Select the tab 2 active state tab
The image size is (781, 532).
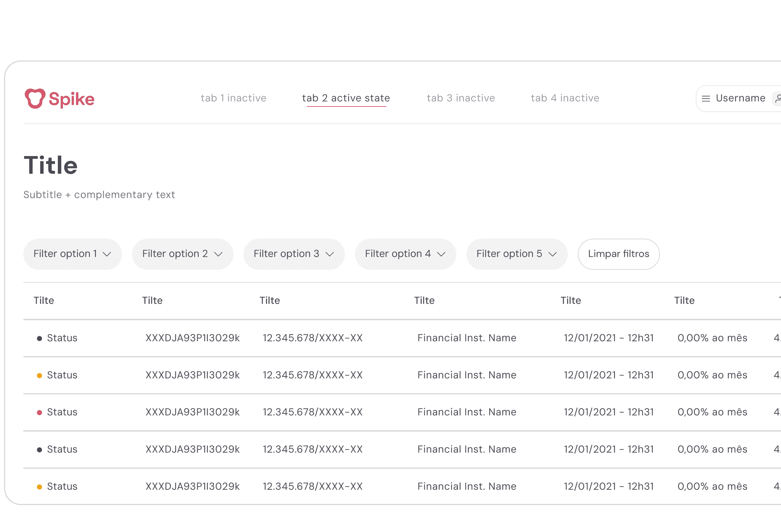[x=346, y=98]
